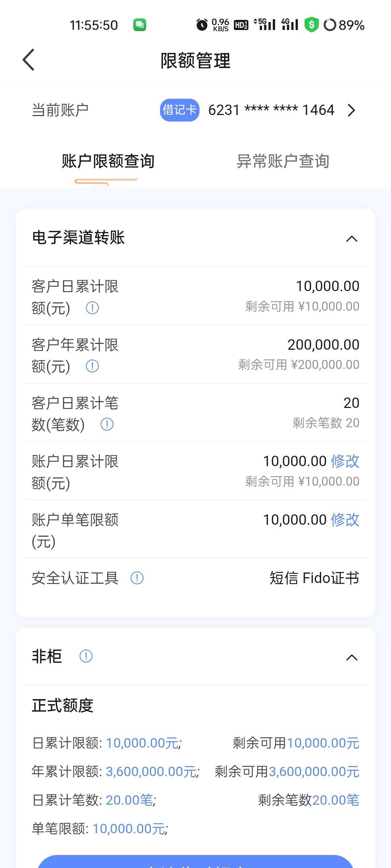This screenshot has width=391, height=868.
Task: Tap info icon beside 客户日累计限额
Action: click(92, 308)
